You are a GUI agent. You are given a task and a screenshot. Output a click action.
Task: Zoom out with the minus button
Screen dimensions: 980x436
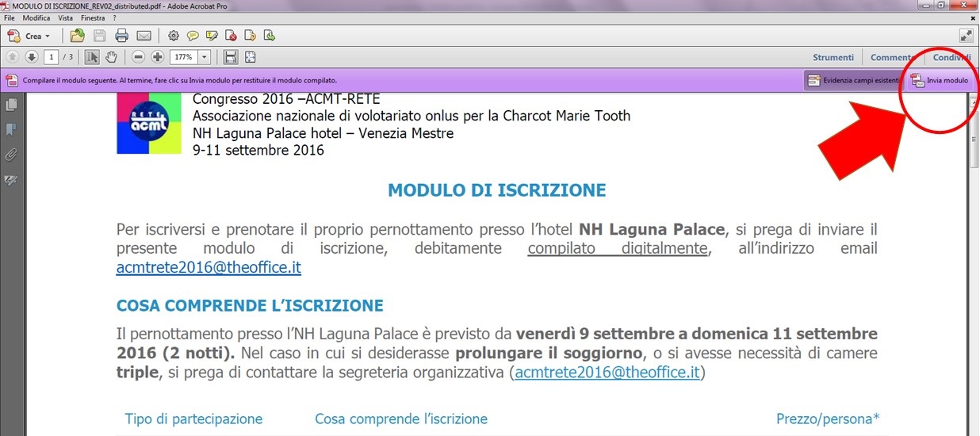pos(139,57)
